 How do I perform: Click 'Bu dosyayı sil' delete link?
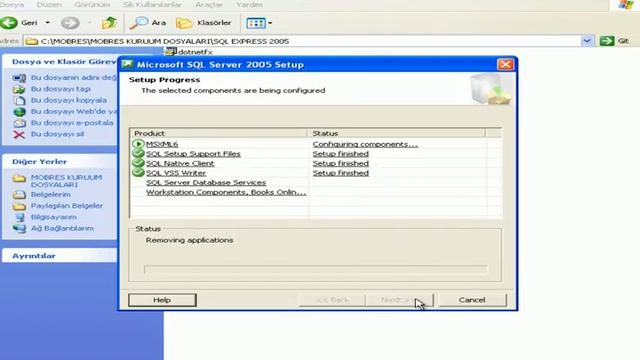[x=57, y=134]
